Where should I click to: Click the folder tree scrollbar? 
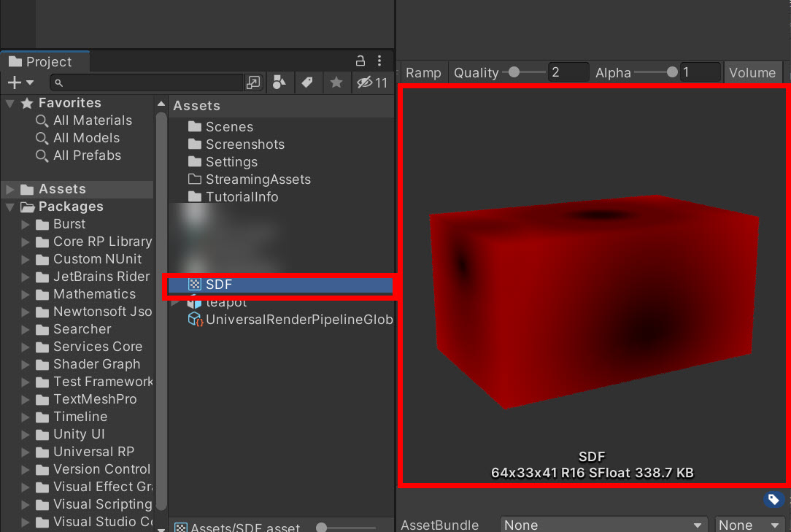pos(161,310)
